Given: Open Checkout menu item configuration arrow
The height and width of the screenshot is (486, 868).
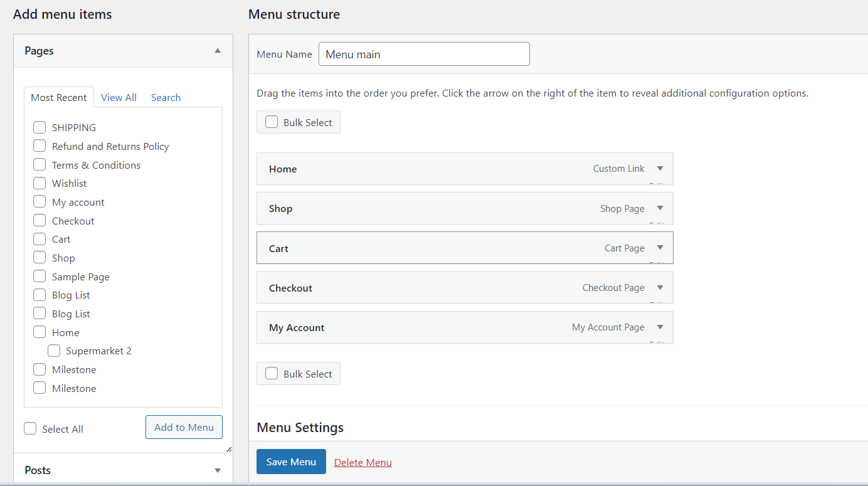Looking at the screenshot, I should (660, 288).
